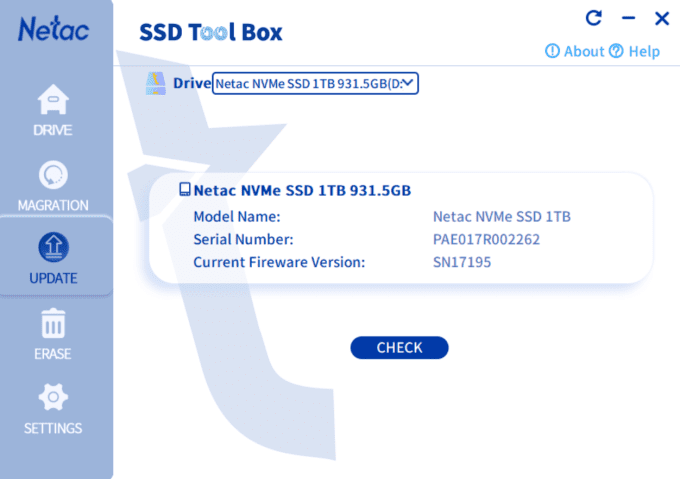The image size is (680, 479).
Task: Click the 'Model Name:' label
Action: tap(237, 216)
